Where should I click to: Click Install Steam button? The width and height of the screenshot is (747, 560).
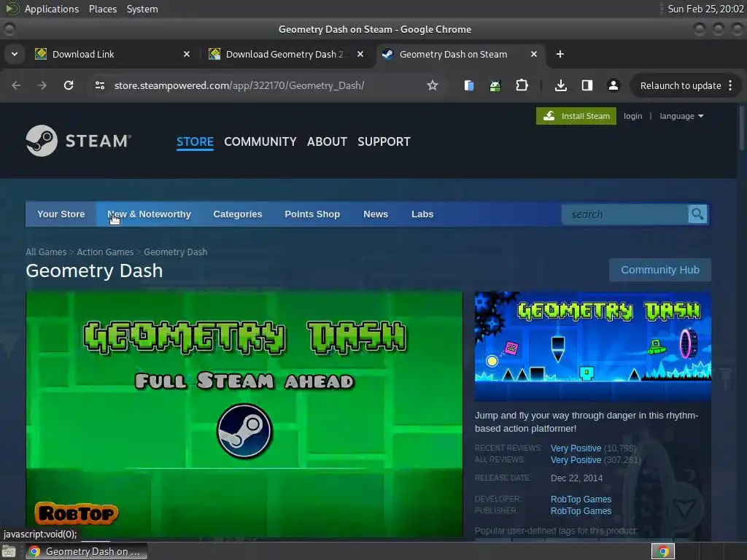click(x=576, y=116)
